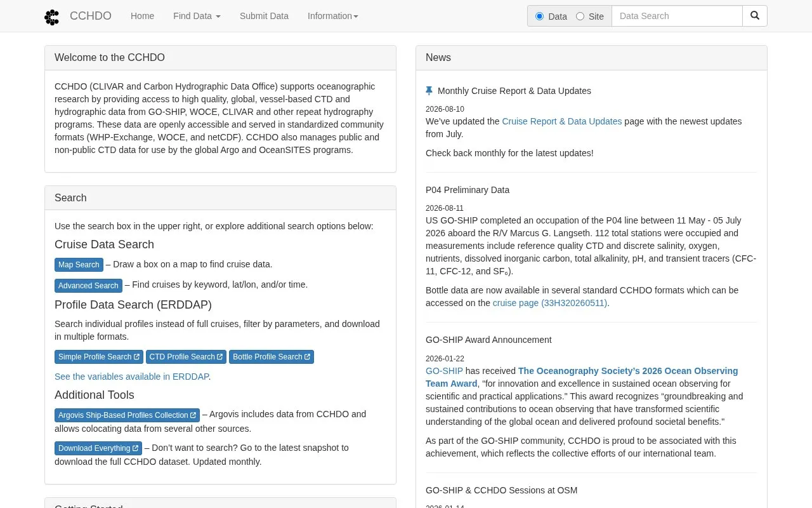Open cruise page (33H320260511) link
The image size is (812, 508).
[x=550, y=303]
